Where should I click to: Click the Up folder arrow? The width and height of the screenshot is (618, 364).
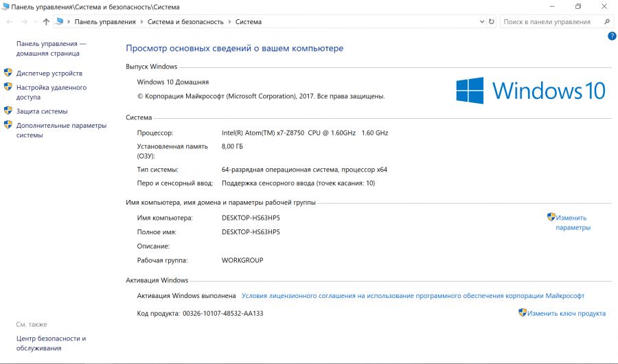[x=46, y=22]
